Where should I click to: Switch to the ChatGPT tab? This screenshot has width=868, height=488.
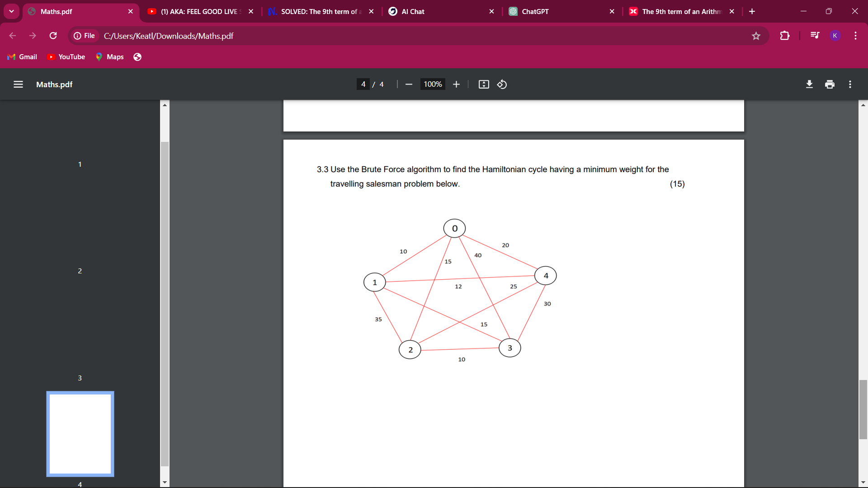[x=535, y=11]
